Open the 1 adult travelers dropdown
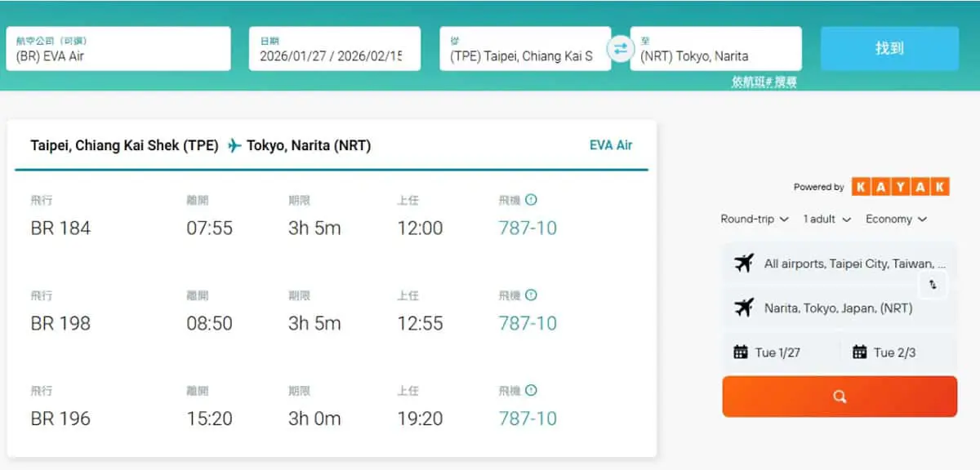This screenshot has width=980, height=470. (x=826, y=219)
